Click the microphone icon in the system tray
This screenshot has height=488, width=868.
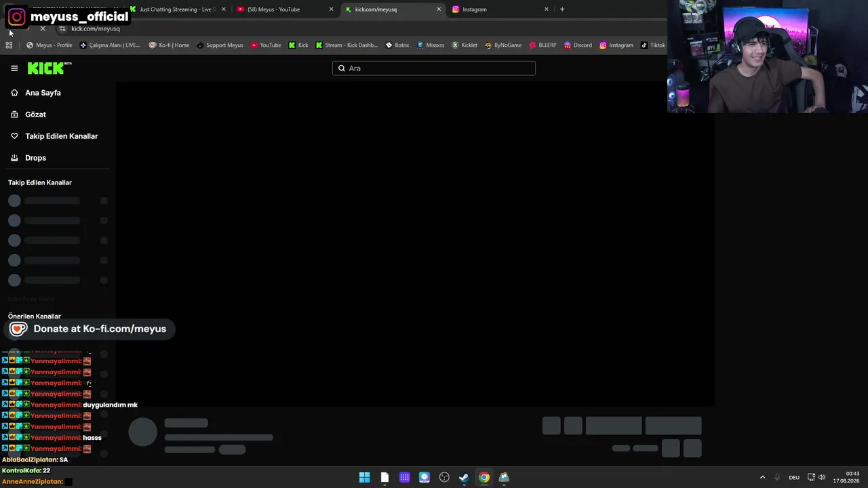point(777,477)
